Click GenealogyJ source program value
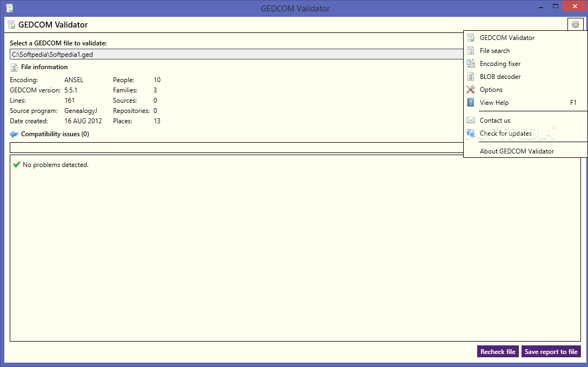Viewport: 588px width, 367px height. pyautogui.click(x=81, y=111)
